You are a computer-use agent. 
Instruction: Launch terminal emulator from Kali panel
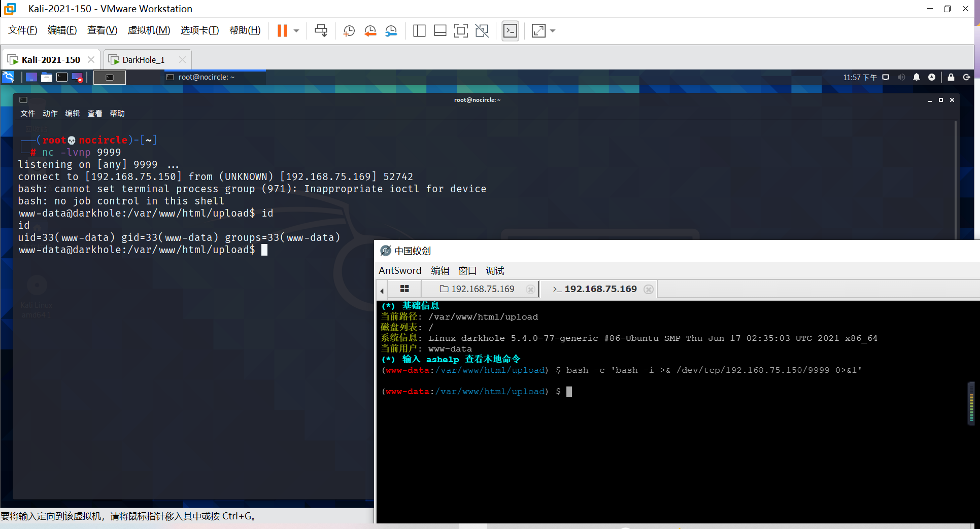click(x=62, y=77)
